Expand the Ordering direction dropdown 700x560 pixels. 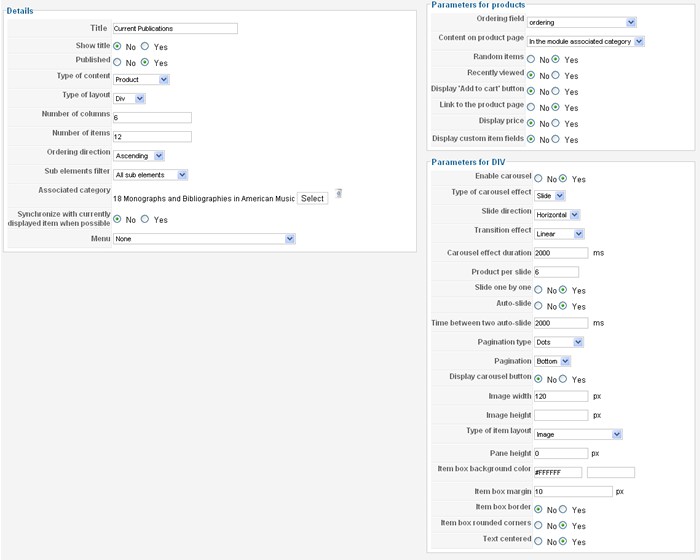(139, 156)
